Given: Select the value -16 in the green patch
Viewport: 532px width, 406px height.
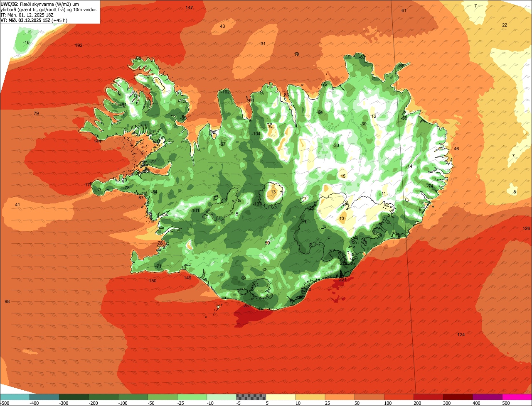Looking at the screenshot, I should pyautogui.click(x=26, y=43).
